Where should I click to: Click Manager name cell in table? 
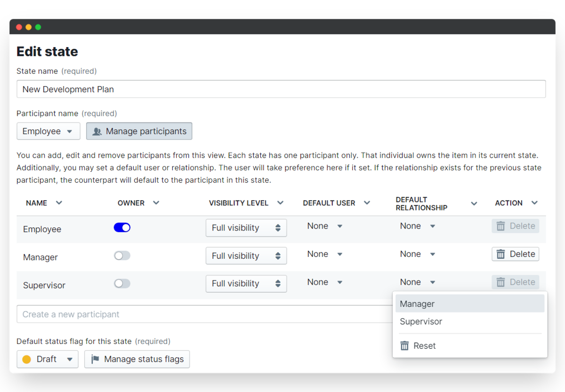[40, 257]
